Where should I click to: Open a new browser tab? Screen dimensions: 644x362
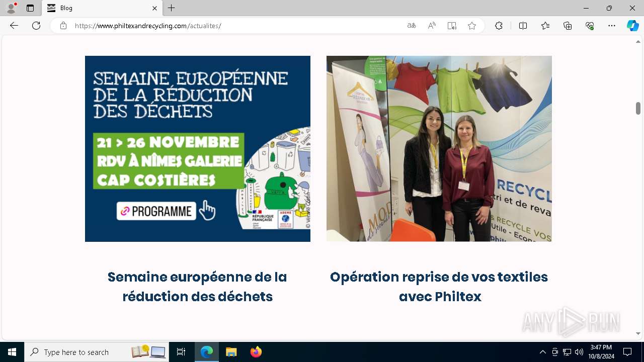[172, 8]
